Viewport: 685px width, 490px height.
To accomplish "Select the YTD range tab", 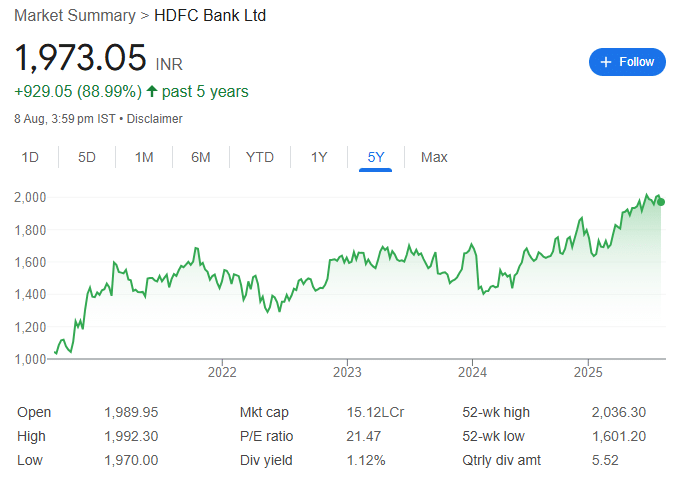I will pyautogui.click(x=259, y=157).
